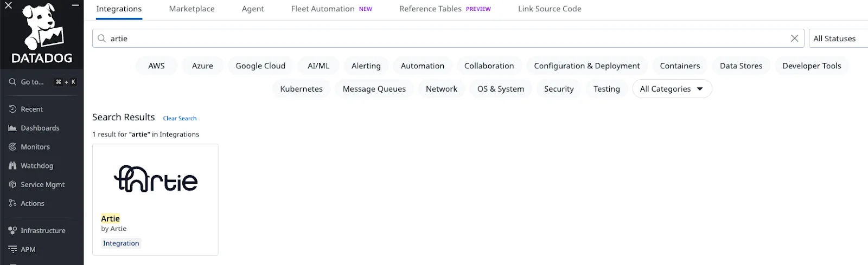Click the artie search input field

pos(449,38)
